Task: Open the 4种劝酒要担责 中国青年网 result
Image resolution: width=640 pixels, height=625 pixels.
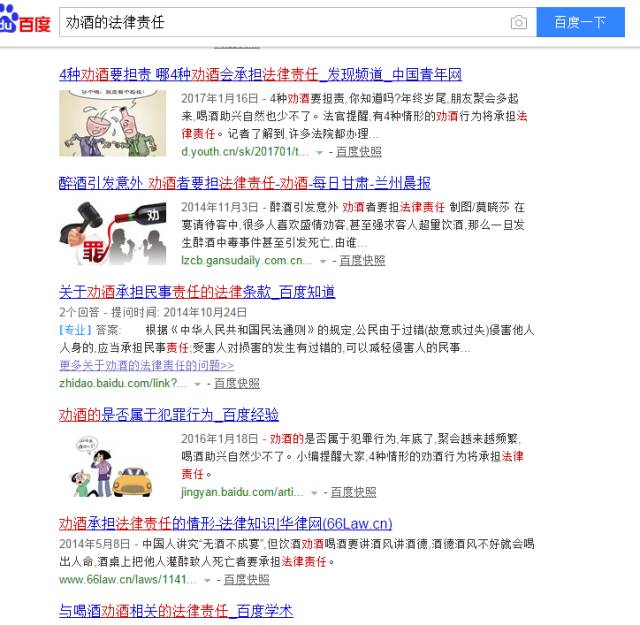Action: [x=260, y=74]
